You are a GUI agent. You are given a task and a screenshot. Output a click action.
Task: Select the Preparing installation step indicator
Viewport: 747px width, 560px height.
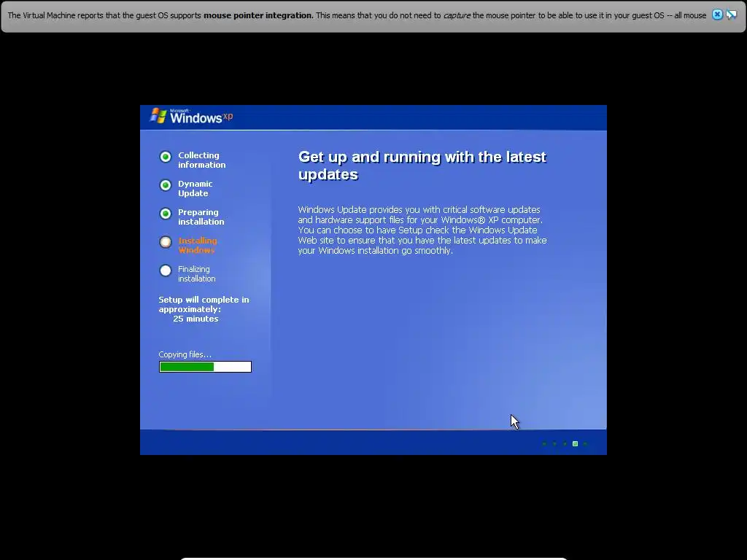point(166,214)
